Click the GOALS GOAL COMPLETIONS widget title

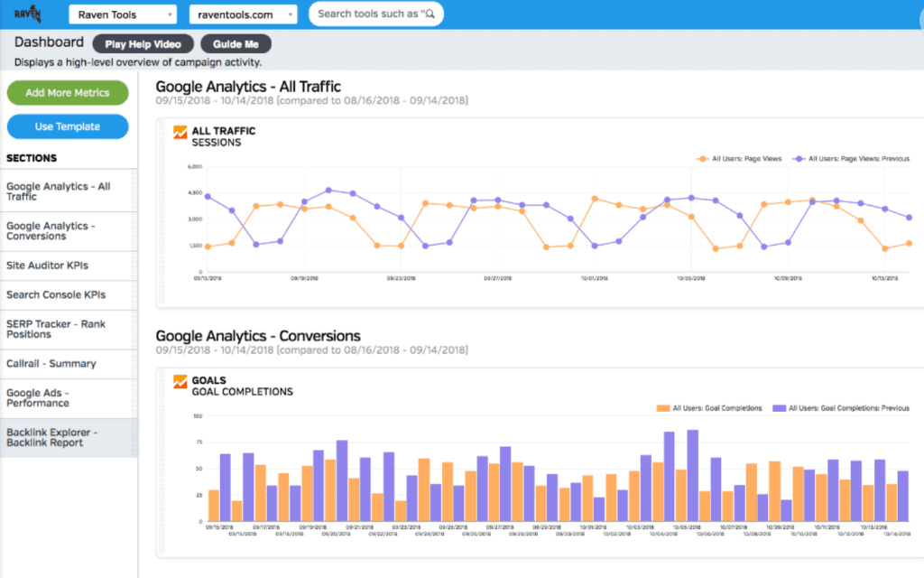pyautogui.click(x=242, y=386)
